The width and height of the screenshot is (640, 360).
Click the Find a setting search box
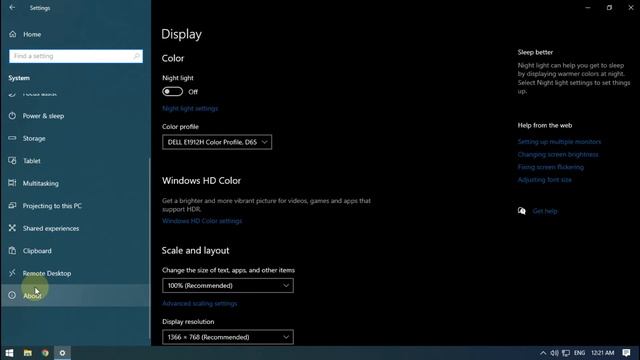(x=76, y=56)
